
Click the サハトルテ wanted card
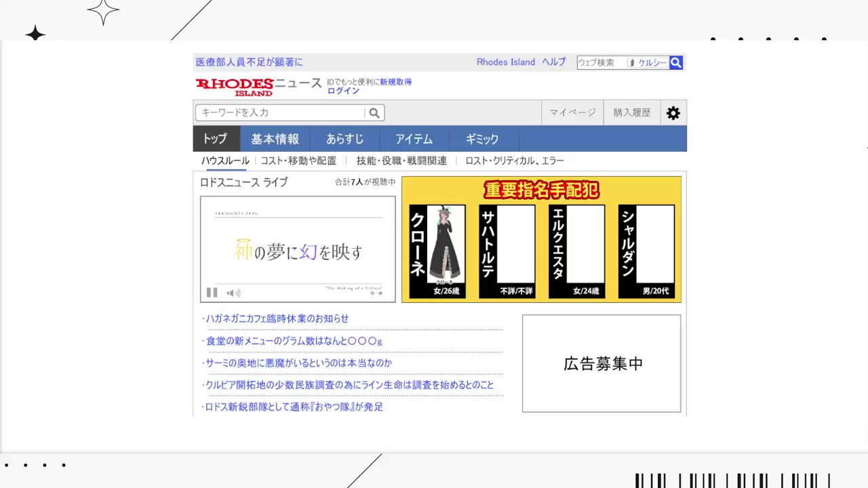coord(507,251)
